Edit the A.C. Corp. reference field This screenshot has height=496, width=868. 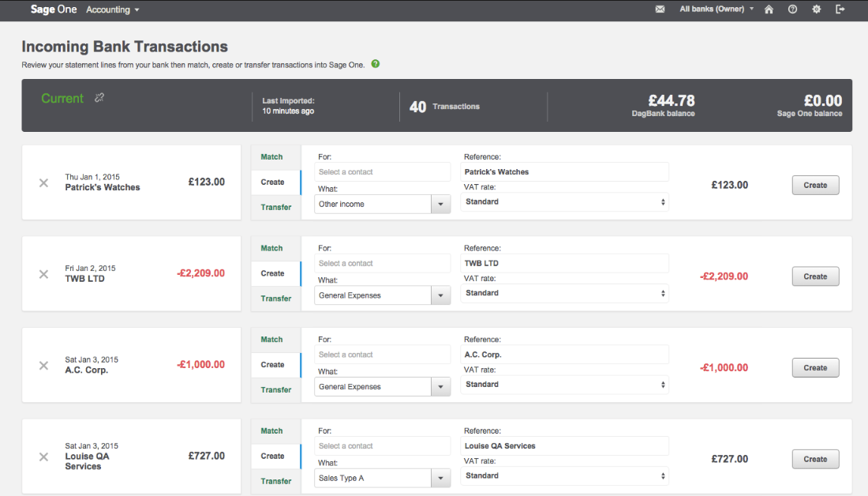point(565,355)
